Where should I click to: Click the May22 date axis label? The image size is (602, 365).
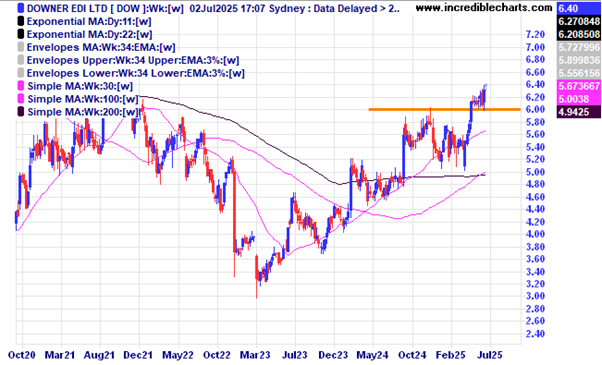[177, 355]
